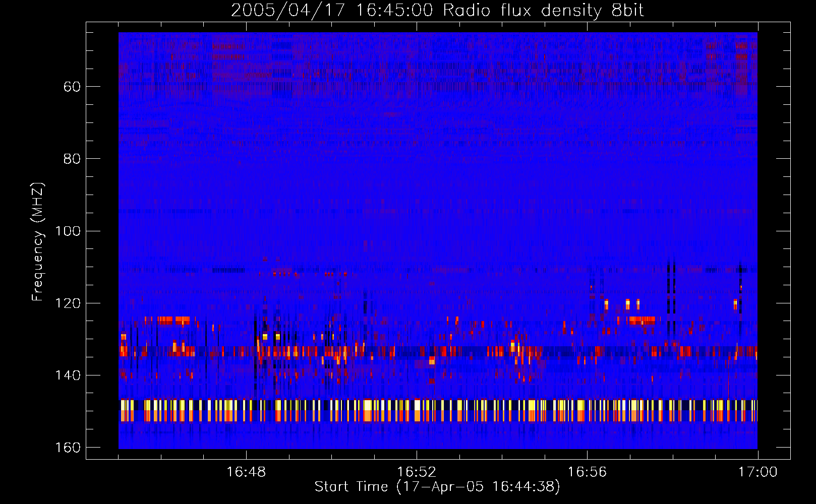Click the "Frequency (MHZ)" axis label

click(38, 242)
